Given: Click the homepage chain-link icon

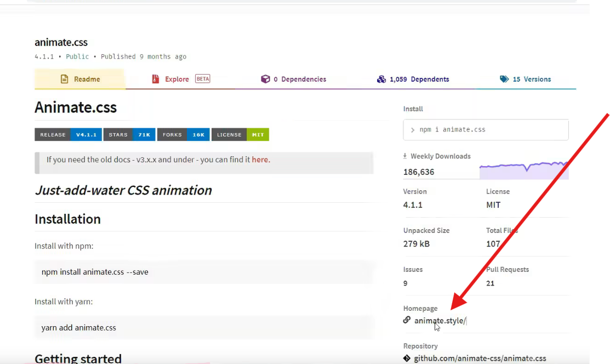Looking at the screenshot, I should (x=407, y=320).
